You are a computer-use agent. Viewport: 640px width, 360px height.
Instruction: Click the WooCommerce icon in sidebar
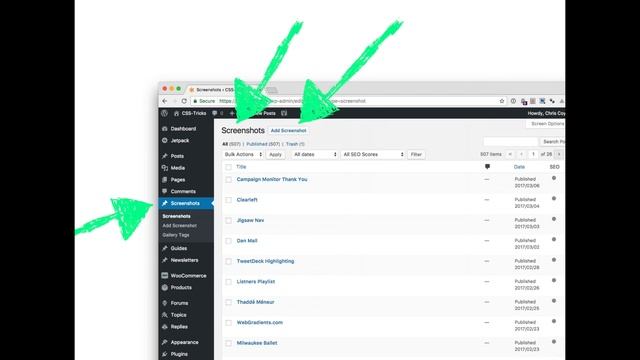point(164,276)
